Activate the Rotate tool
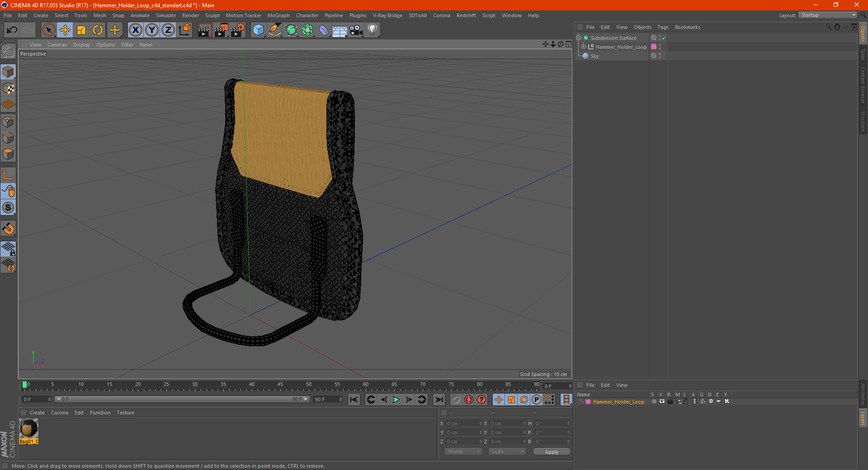 [98, 30]
